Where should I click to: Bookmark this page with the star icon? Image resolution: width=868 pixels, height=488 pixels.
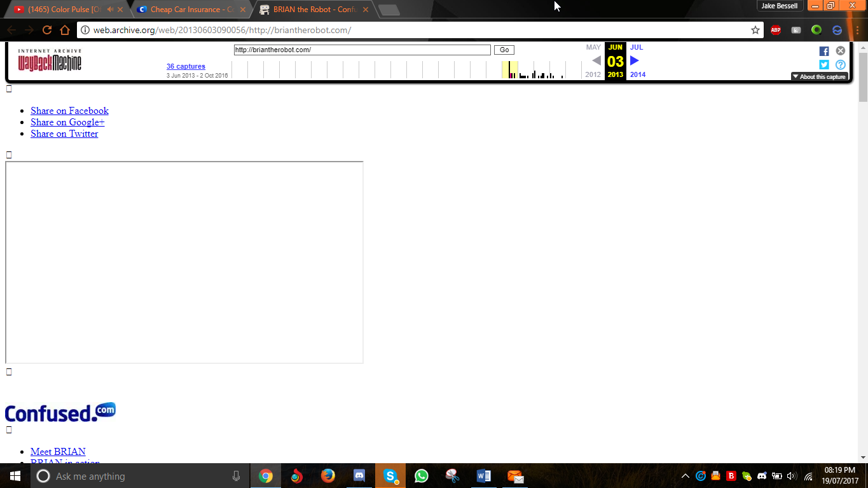[755, 30]
